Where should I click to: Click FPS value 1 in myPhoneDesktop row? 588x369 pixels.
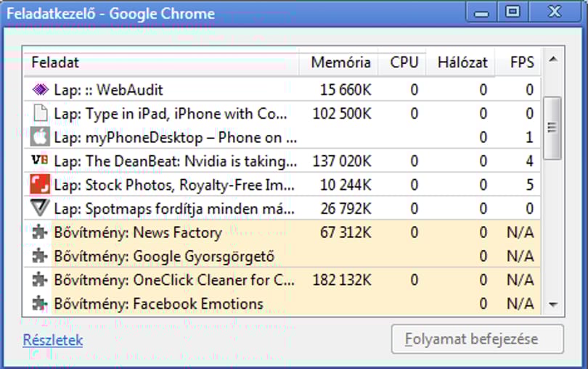pos(529,137)
